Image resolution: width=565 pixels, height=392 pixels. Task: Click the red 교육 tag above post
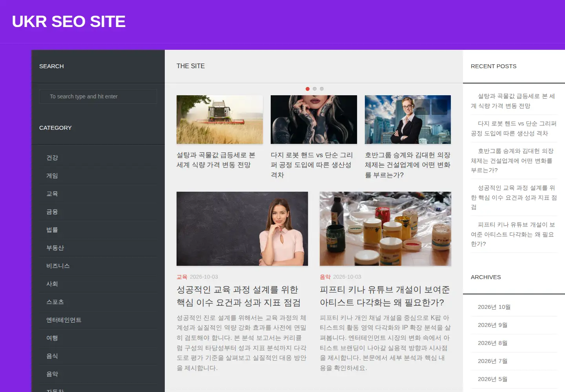point(182,277)
